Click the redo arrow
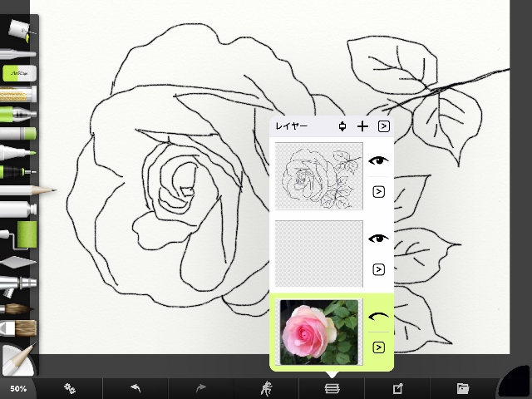The height and width of the screenshot is (399, 532). pos(201,388)
